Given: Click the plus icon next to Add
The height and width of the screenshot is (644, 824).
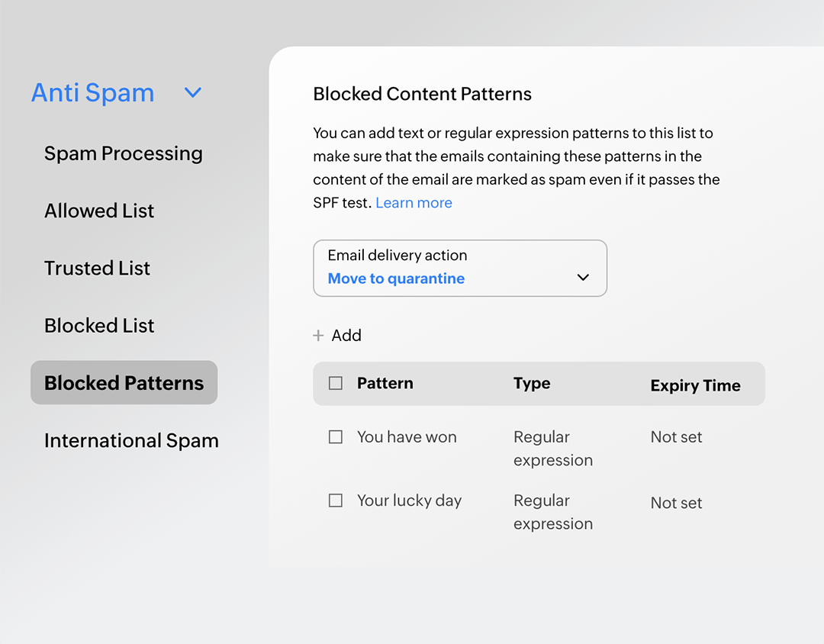Looking at the screenshot, I should [318, 335].
